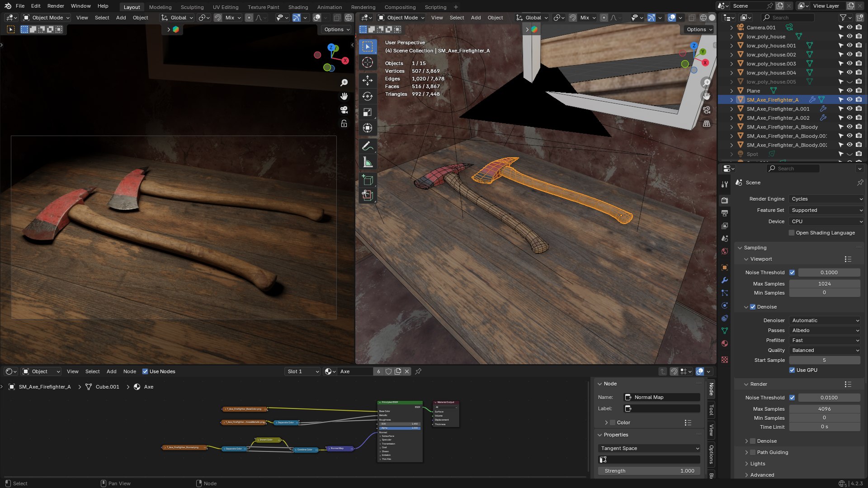Screen dimensions: 868x488
Task: Click the pin icon in node editor header
Action: pos(418,371)
